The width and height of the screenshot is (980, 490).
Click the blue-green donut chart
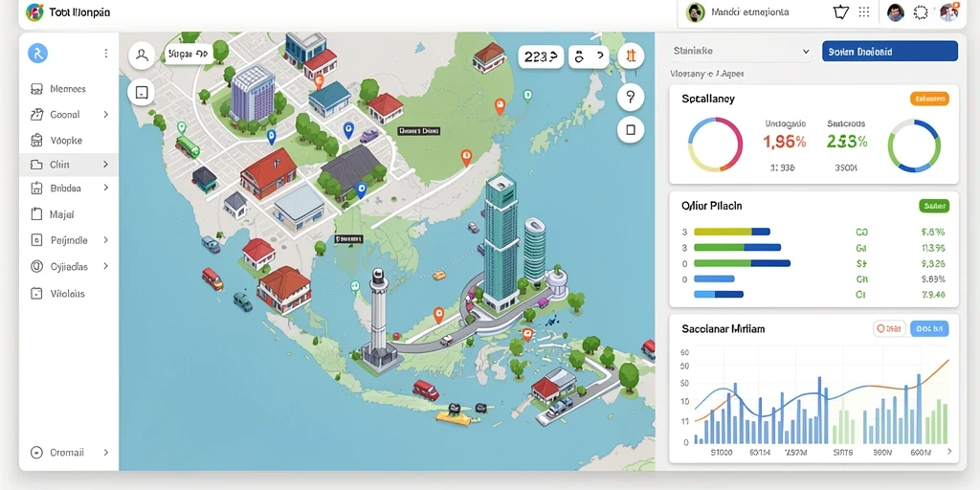[914, 145]
